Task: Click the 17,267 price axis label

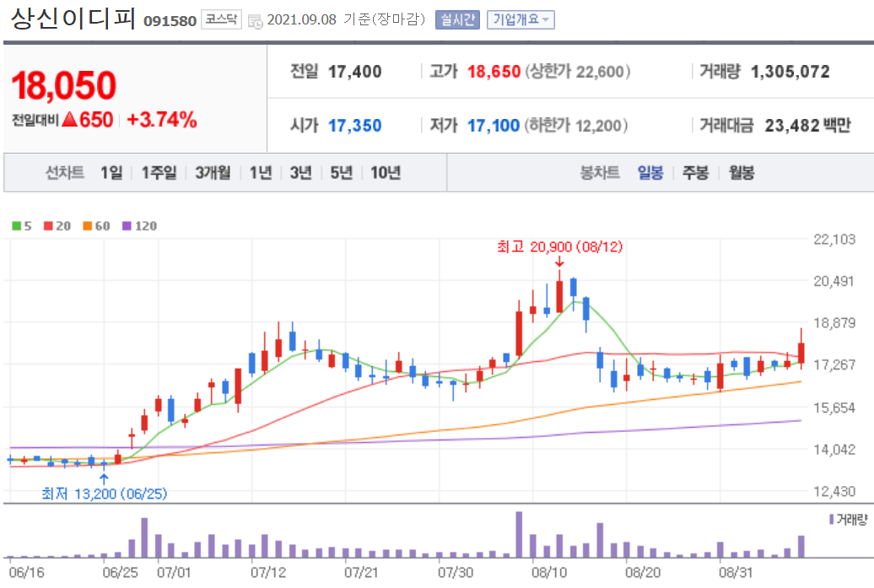Action: tap(834, 365)
